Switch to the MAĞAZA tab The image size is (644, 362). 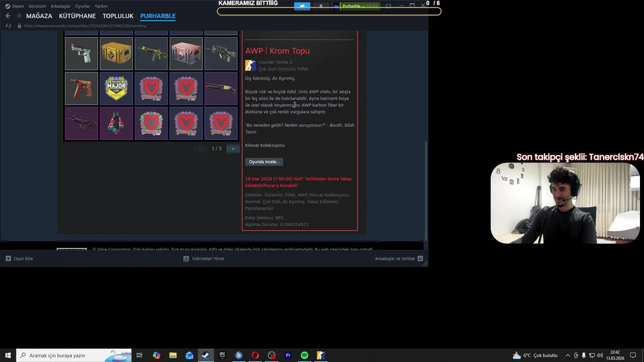click(x=39, y=16)
